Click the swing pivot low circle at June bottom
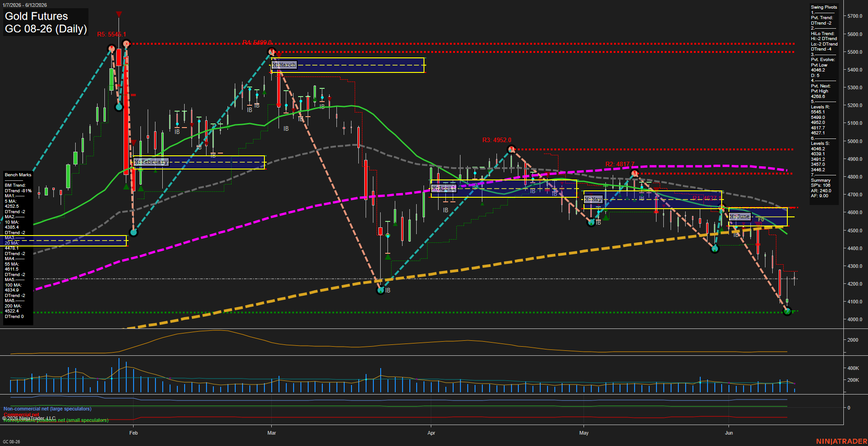The image size is (868, 446). pos(787,312)
